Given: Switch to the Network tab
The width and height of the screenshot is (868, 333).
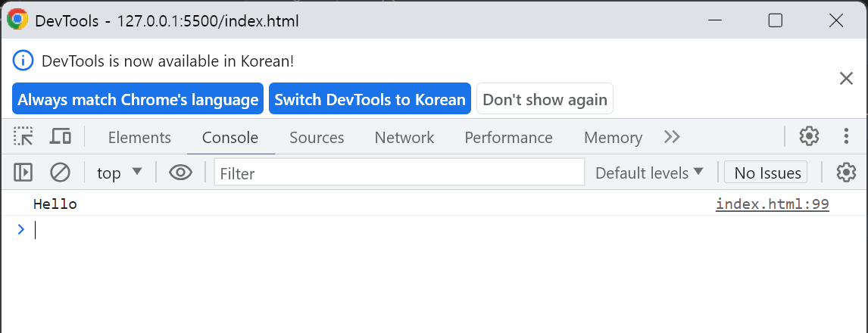Looking at the screenshot, I should tap(404, 137).
